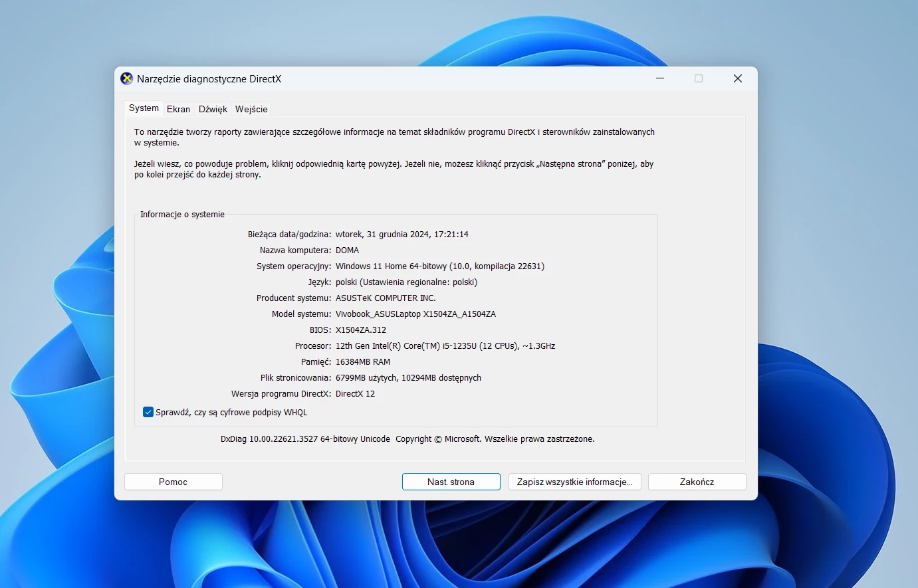Select the System tab
Image resolution: width=918 pixels, height=588 pixels.
[144, 108]
